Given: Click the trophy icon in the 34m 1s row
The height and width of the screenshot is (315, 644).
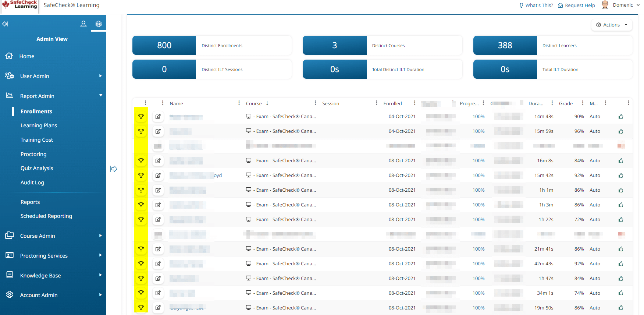Looking at the screenshot, I should coord(141,293).
